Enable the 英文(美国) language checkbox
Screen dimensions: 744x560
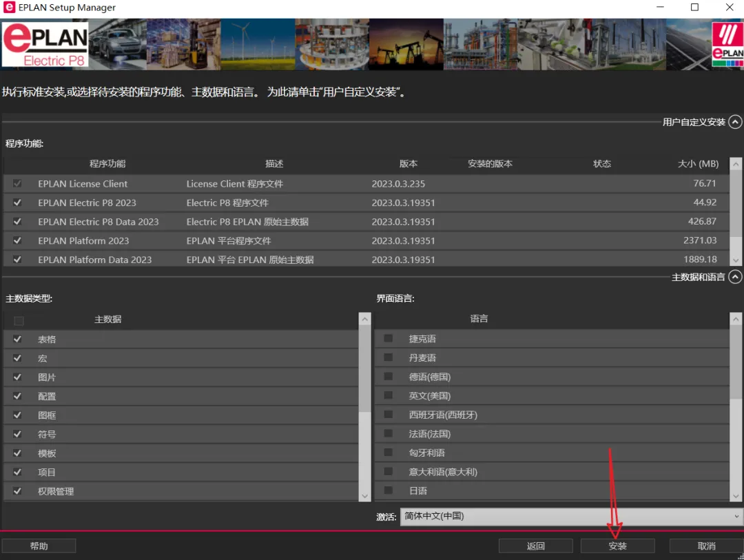coord(388,395)
